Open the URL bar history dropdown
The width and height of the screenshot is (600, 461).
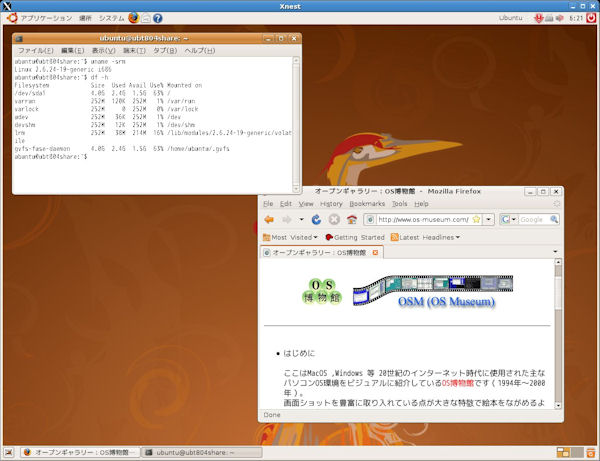488,219
